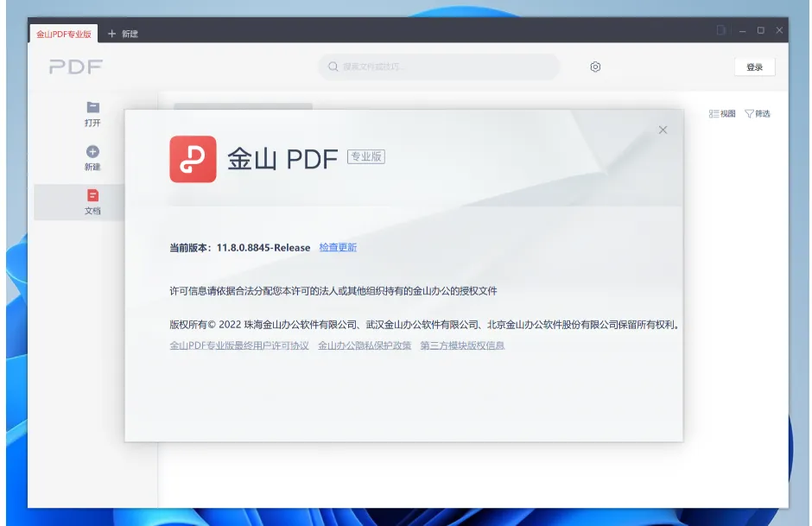Viewport: 812px width, 526px height.
Task: Click the PDF logo in header
Action: click(x=76, y=67)
